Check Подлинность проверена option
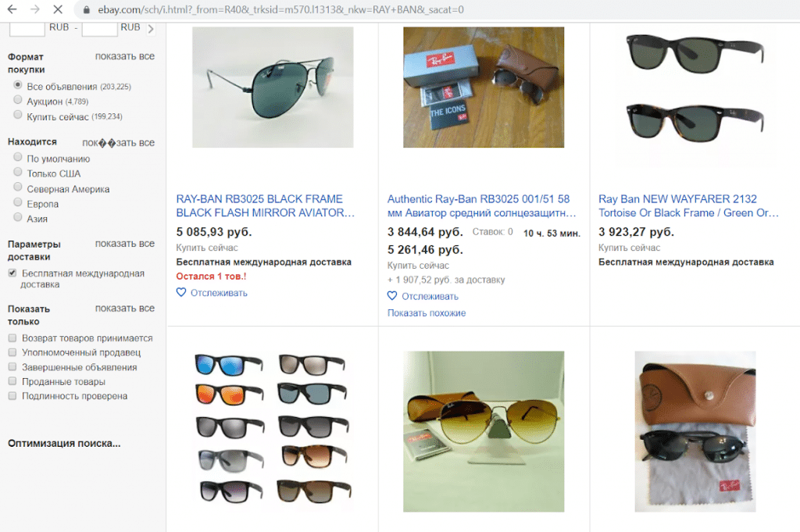Screen dimensions: 800x532 click(12, 396)
